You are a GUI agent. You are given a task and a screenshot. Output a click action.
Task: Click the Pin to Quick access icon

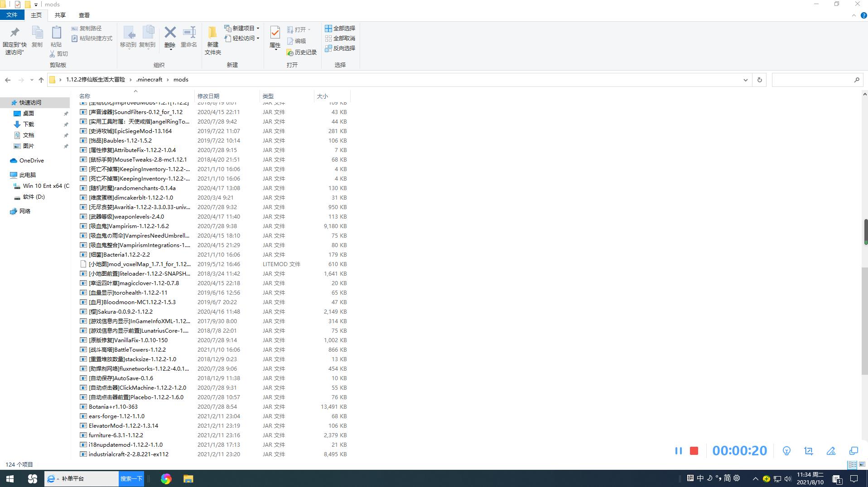(14, 32)
